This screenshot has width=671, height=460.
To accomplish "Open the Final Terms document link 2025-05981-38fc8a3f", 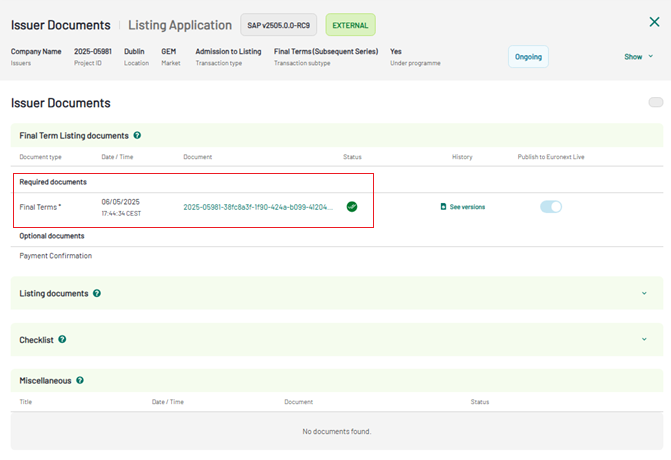I will 258,207.
